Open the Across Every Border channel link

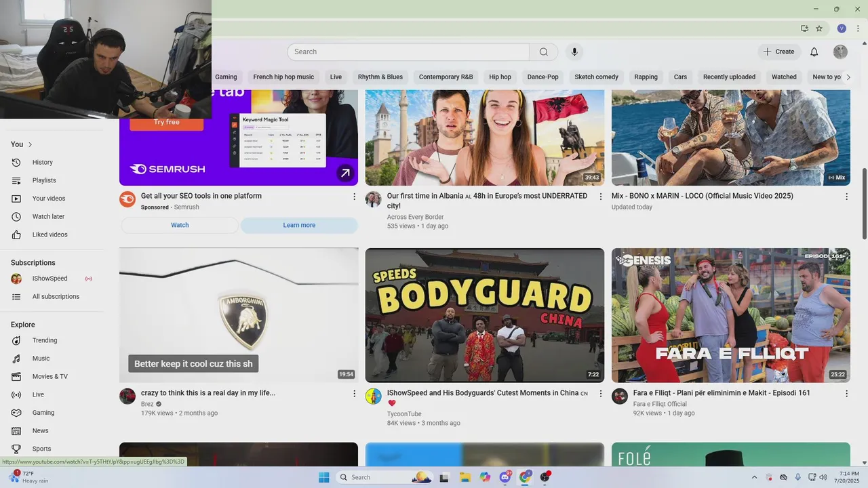click(415, 217)
